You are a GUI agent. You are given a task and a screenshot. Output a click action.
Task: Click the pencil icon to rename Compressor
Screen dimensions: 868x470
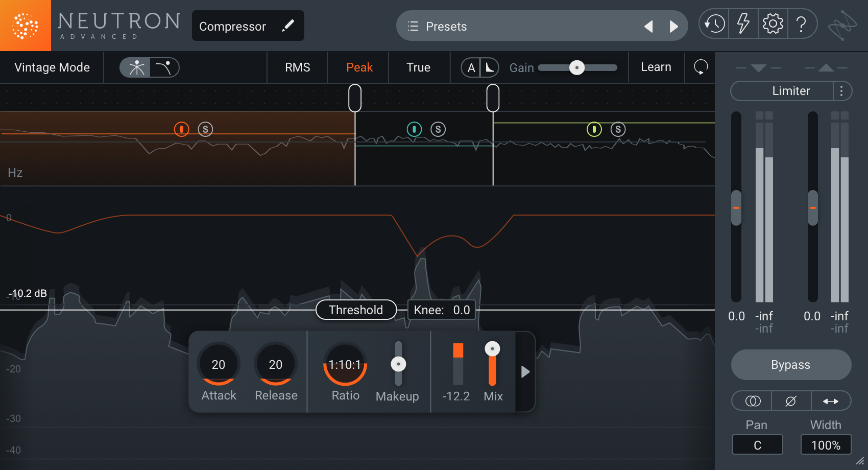(288, 26)
